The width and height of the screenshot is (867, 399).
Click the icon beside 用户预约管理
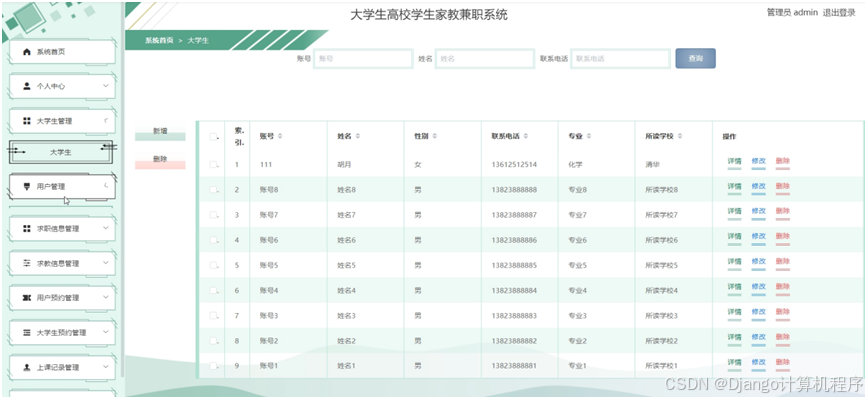point(27,298)
